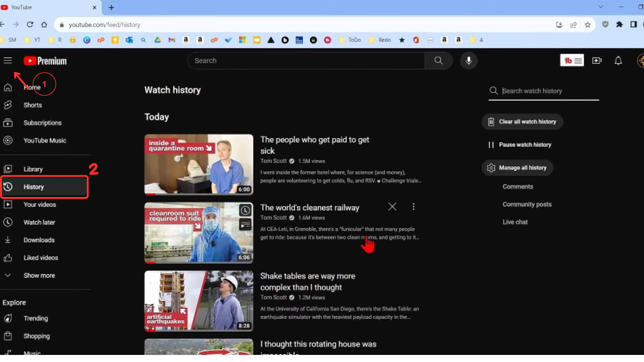The image size is (644, 362).
Task: Open quarantine room video thumbnail
Action: point(198,165)
